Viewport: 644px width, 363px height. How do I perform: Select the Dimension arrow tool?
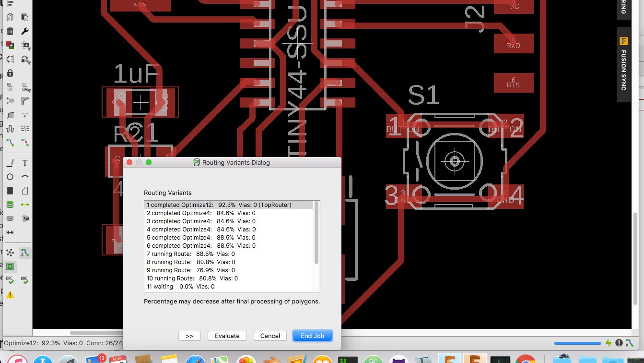pyautogui.click(x=10, y=232)
